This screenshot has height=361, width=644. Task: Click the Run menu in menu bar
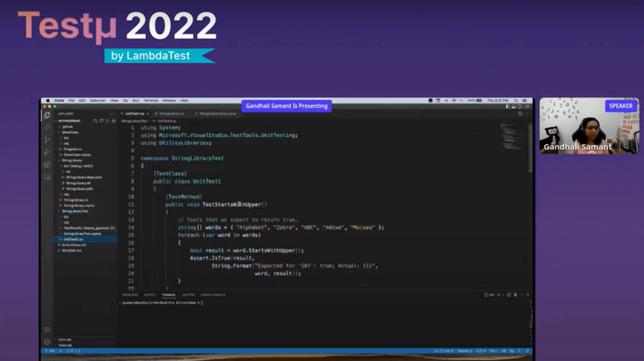click(x=136, y=100)
